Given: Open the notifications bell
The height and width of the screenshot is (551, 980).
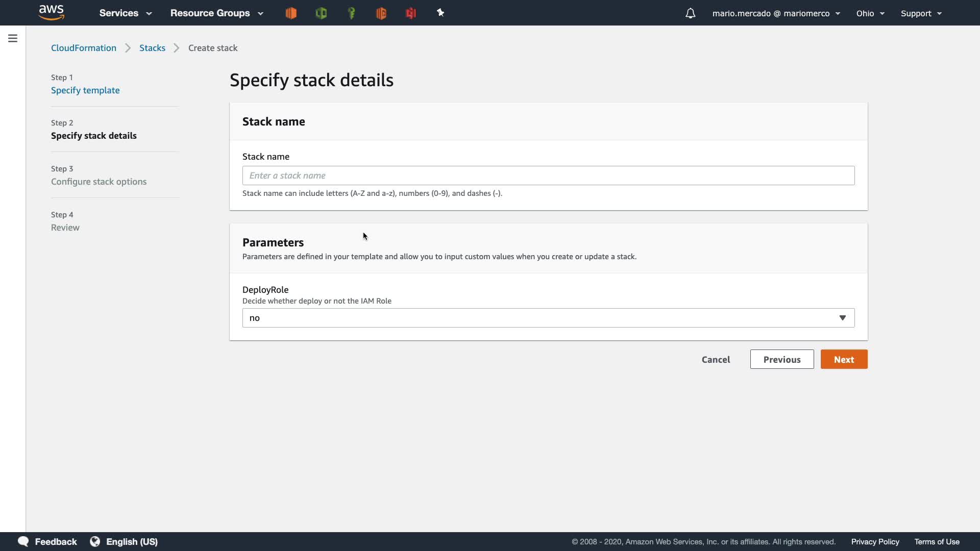Looking at the screenshot, I should pos(690,13).
